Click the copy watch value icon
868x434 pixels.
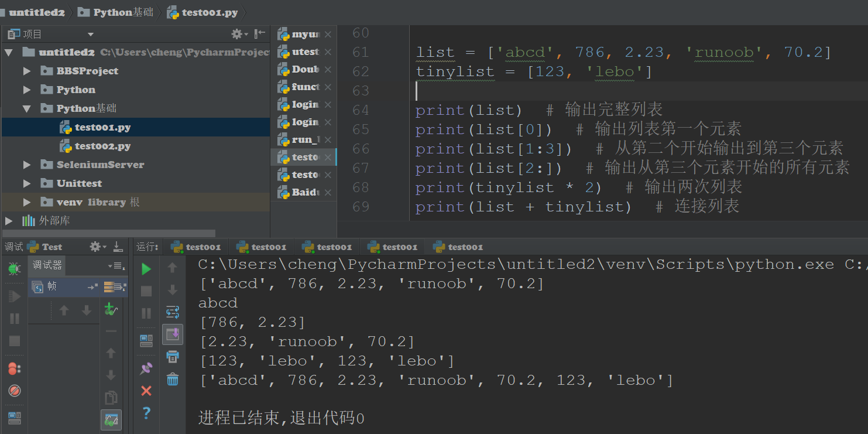pos(111,398)
